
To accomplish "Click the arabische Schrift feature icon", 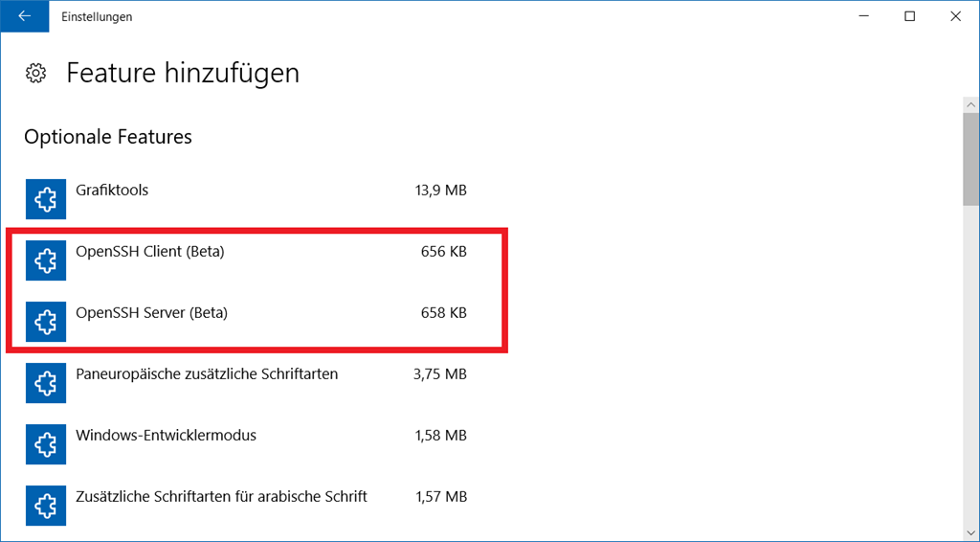I will click(x=45, y=506).
